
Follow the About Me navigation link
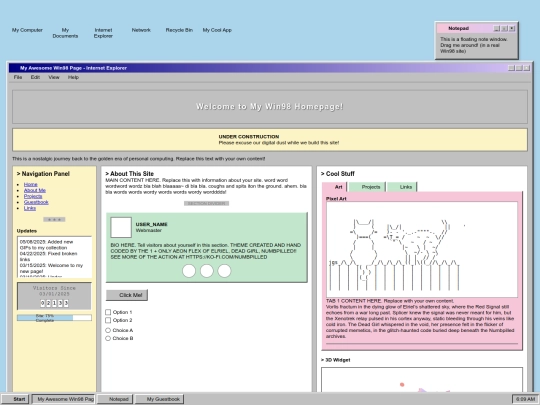click(35, 190)
